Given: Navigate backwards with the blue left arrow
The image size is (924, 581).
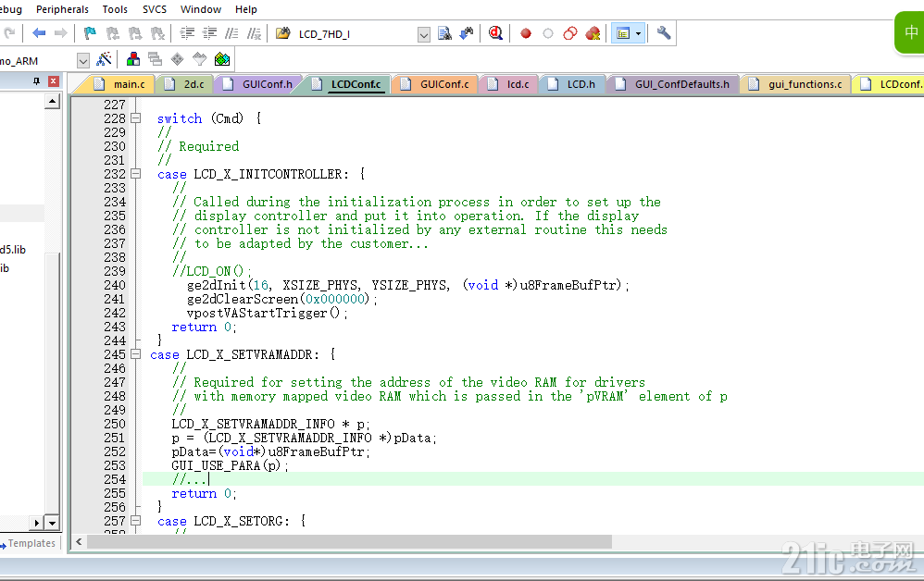Looking at the screenshot, I should tap(39, 33).
